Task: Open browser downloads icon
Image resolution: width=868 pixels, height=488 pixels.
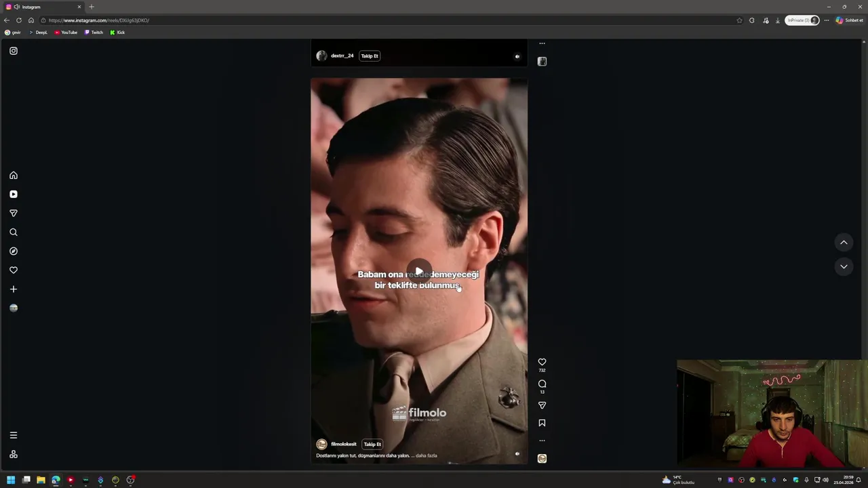Action: (778, 20)
